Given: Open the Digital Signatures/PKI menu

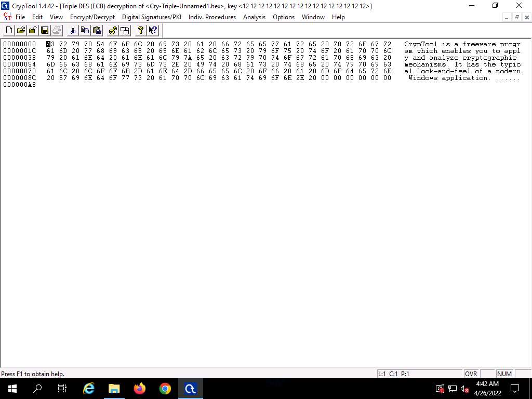Looking at the screenshot, I should (151, 17).
